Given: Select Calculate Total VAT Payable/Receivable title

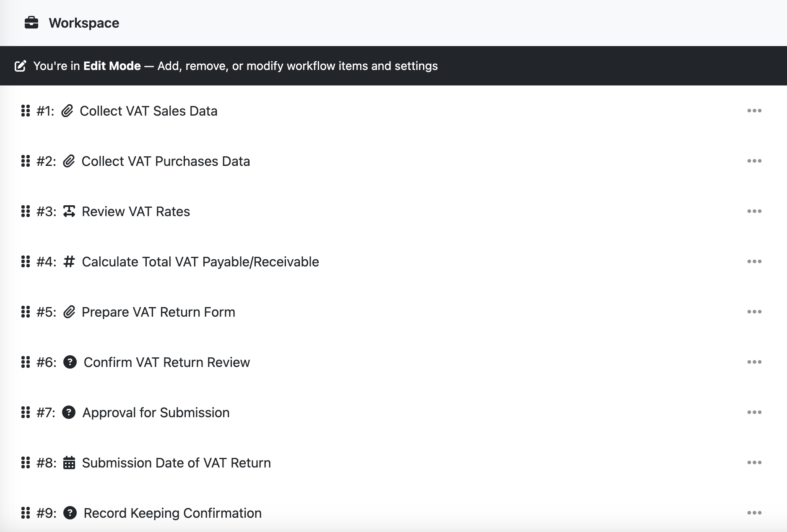Looking at the screenshot, I should [x=200, y=262].
